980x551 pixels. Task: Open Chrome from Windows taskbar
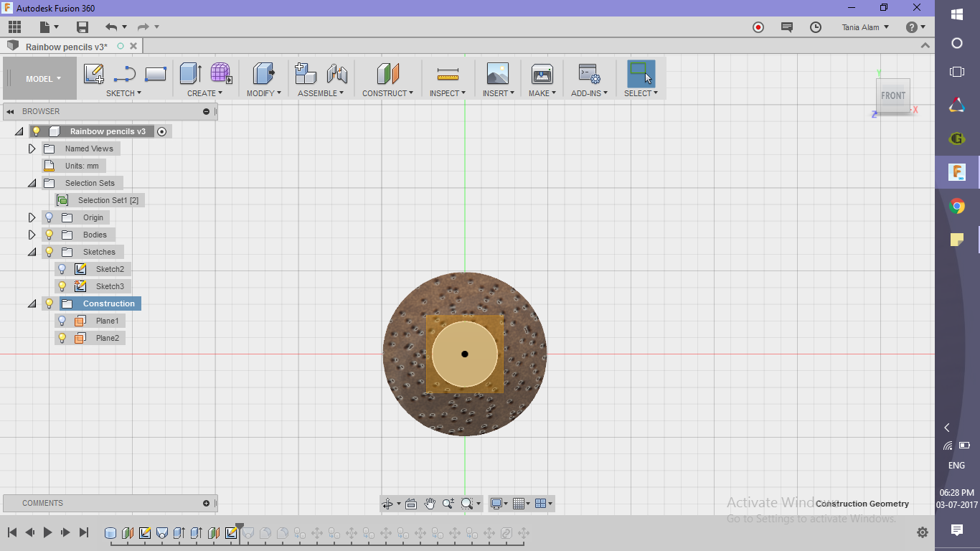point(957,207)
